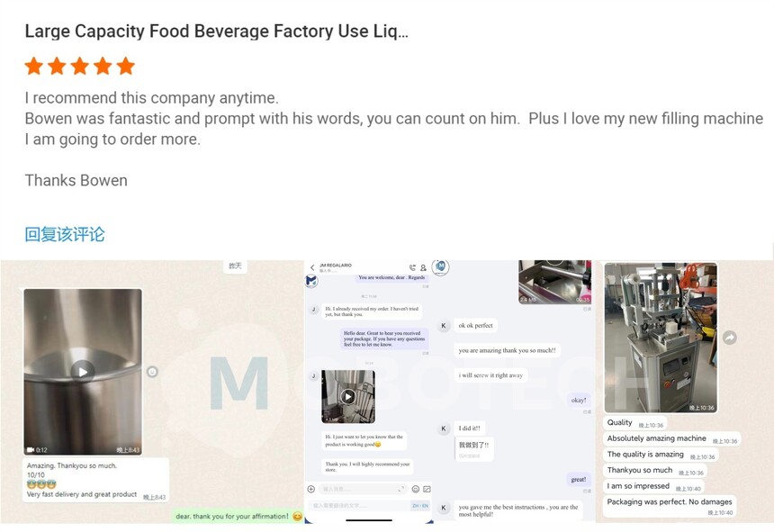This screenshot has width=774, height=532.
Task: Click the phone call icon in the chat header
Action: point(412,267)
